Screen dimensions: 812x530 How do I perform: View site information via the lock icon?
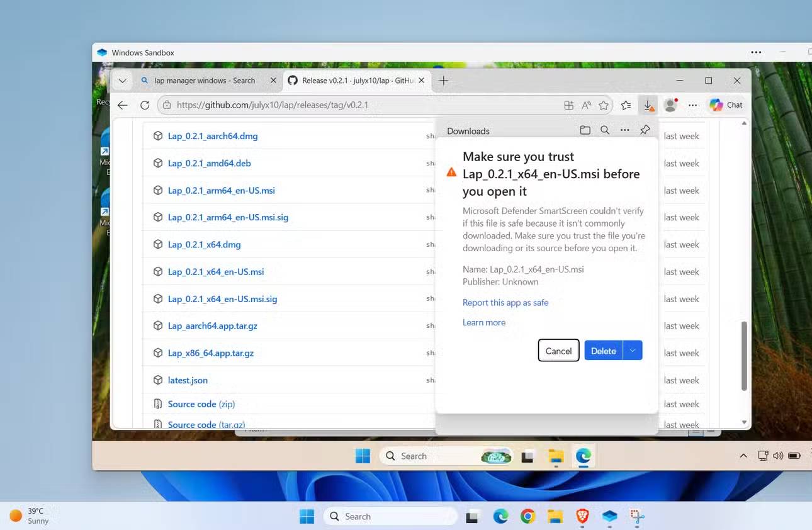pos(167,105)
